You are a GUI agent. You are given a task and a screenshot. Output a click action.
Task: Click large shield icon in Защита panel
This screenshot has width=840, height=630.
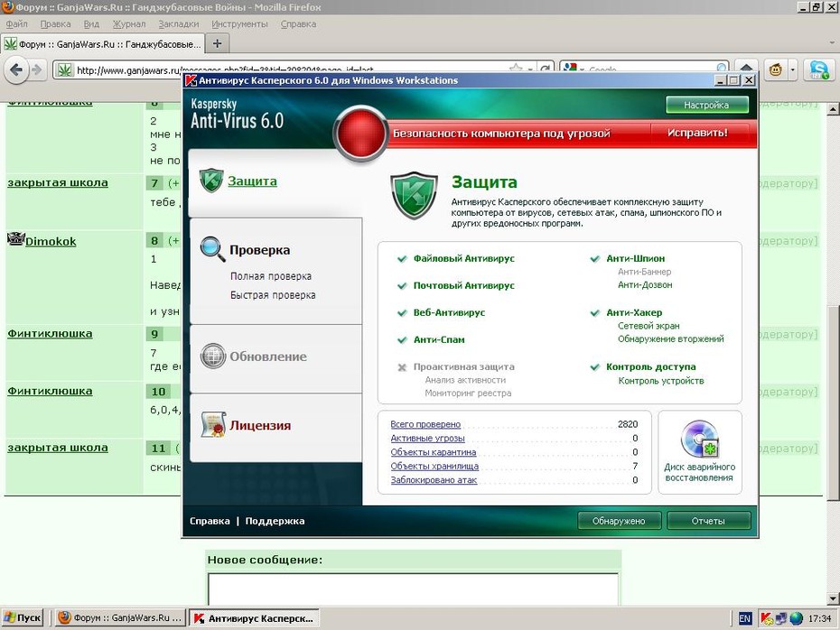(413, 195)
